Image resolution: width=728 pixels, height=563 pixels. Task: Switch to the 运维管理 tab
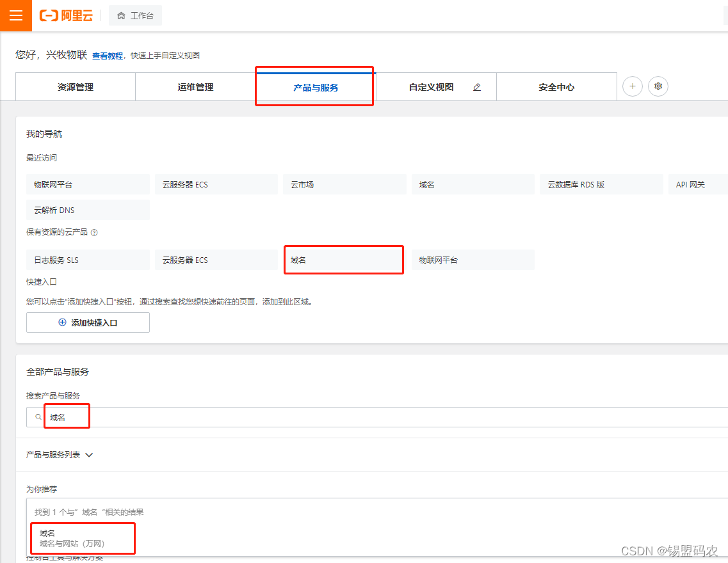tap(195, 86)
